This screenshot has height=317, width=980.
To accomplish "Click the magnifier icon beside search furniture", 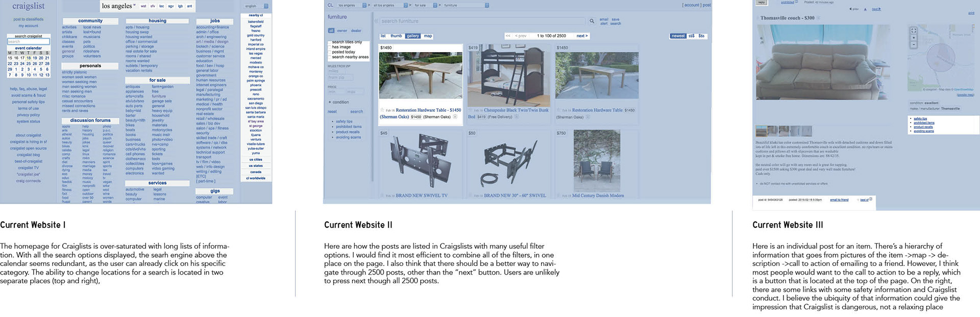I will coord(592,21).
